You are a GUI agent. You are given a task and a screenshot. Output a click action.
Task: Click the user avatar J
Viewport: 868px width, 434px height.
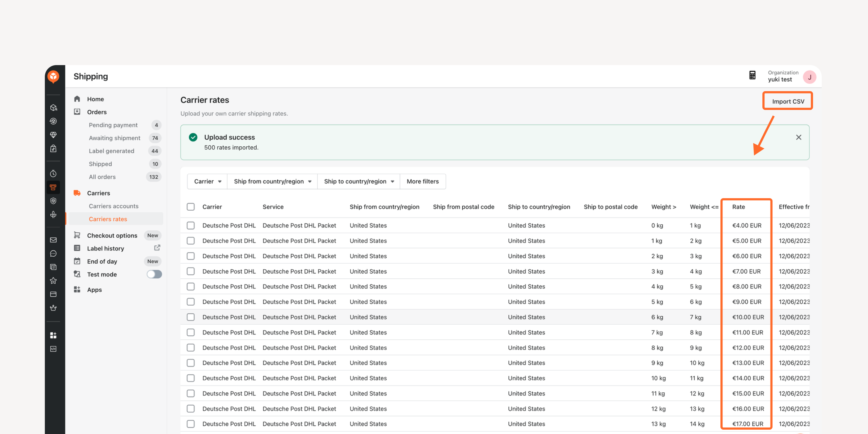809,77
